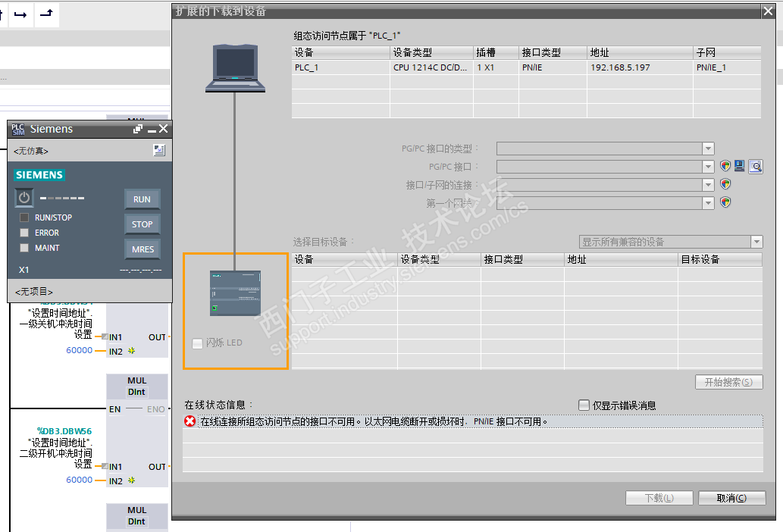Image resolution: width=783 pixels, height=532 pixels.
Task: Click the %DB3.DBW56 operand in editor
Action: point(64,430)
